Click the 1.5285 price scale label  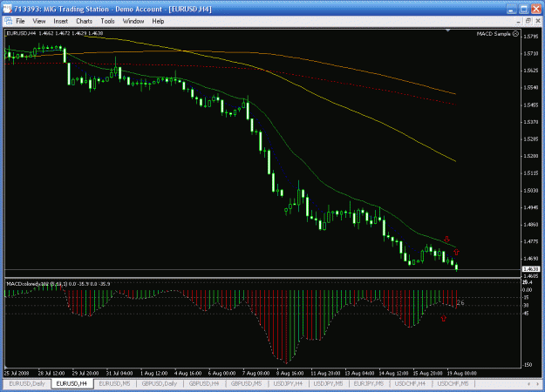click(531, 139)
